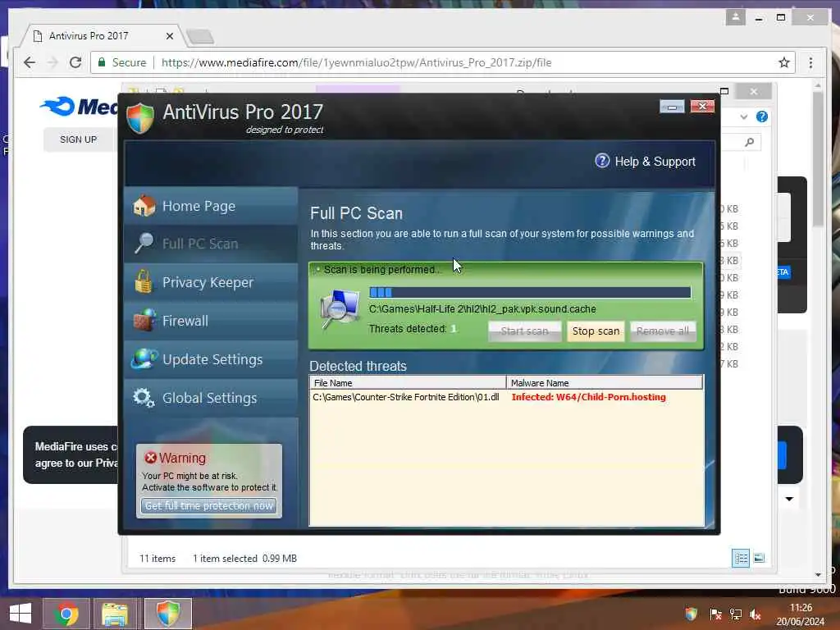
Task: Click the shield icon in system tray
Action: click(692, 614)
